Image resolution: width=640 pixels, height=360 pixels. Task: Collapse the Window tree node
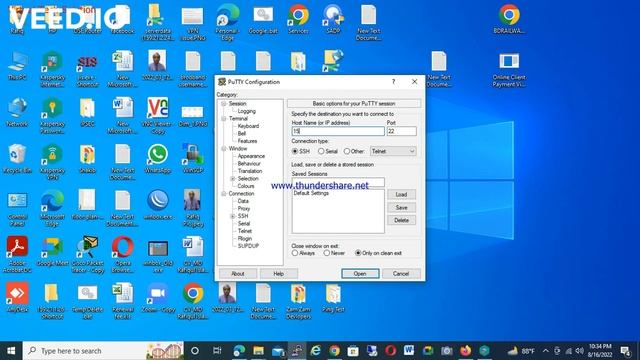(x=224, y=149)
